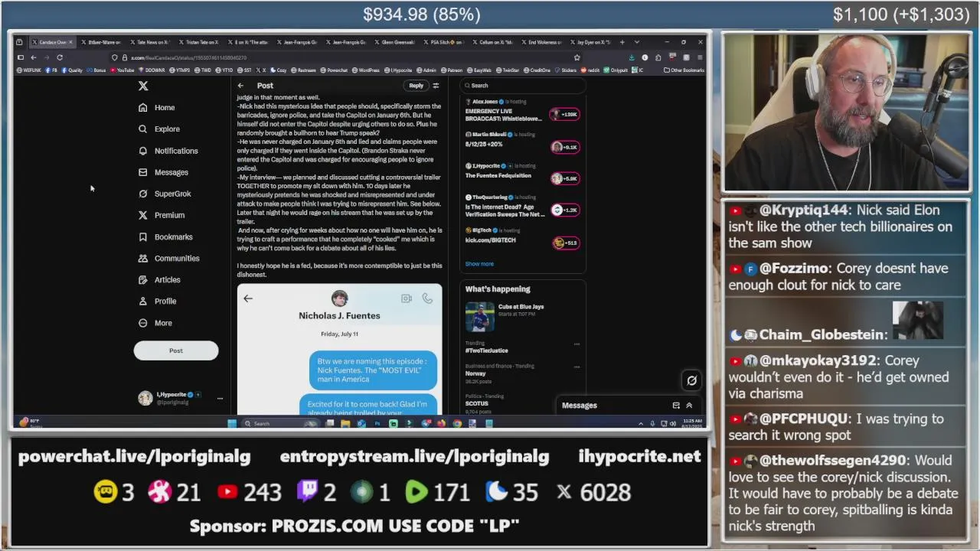The height and width of the screenshot is (551, 980).
Task: Open Messages in the left sidebar
Action: tap(162, 172)
